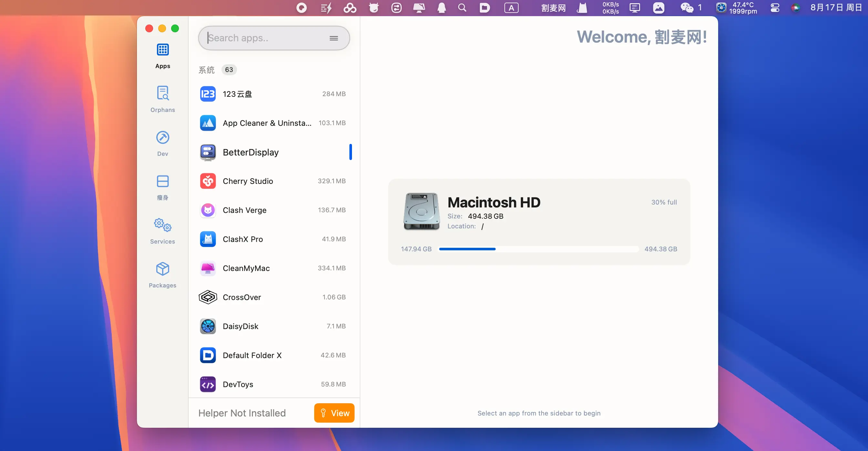Click the 329.1 MB Cherry Studio size
Viewport: 868px width, 451px height.
pos(332,181)
